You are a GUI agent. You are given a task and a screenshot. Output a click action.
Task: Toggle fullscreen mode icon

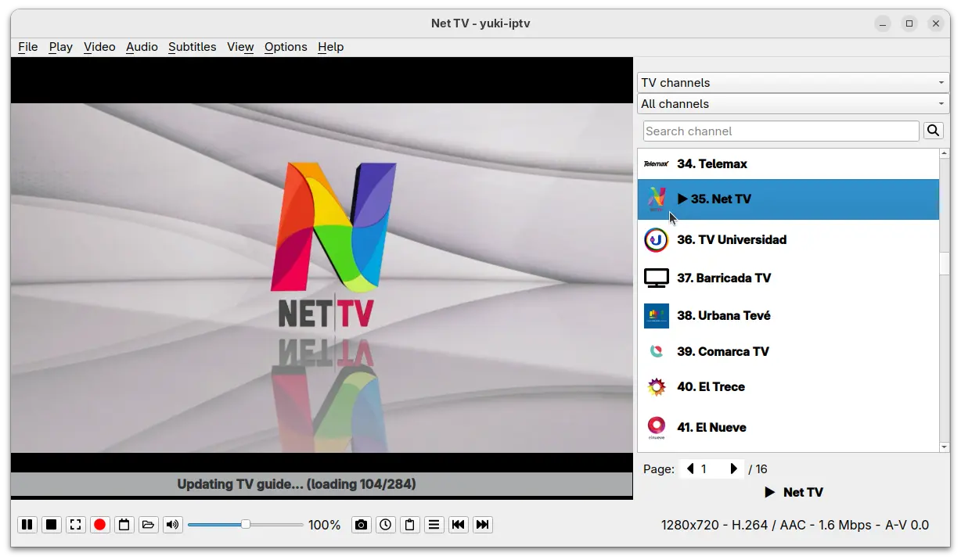click(75, 525)
